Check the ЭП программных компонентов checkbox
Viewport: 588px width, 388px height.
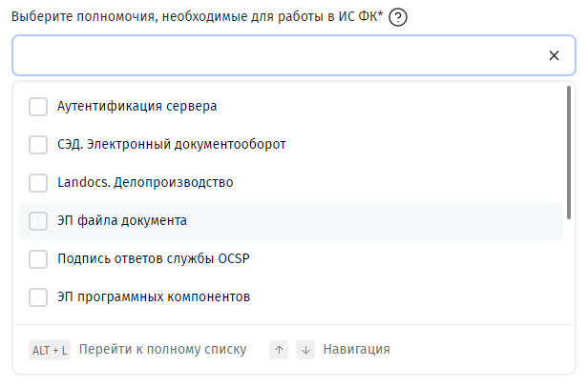click(38, 297)
